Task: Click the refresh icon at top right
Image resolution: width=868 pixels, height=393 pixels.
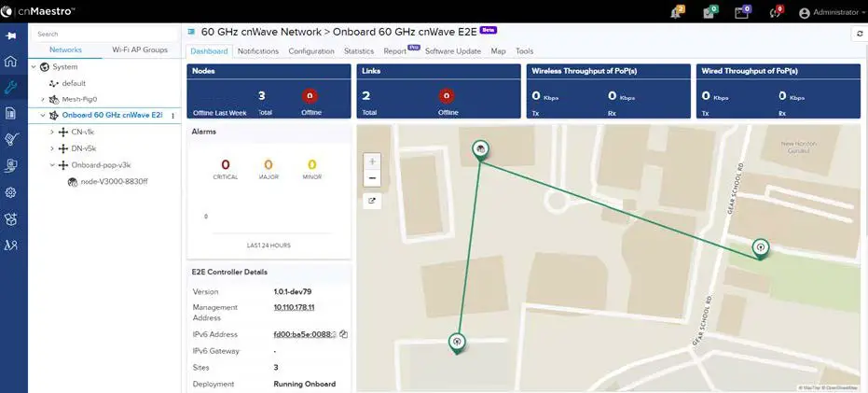Action: [860, 34]
